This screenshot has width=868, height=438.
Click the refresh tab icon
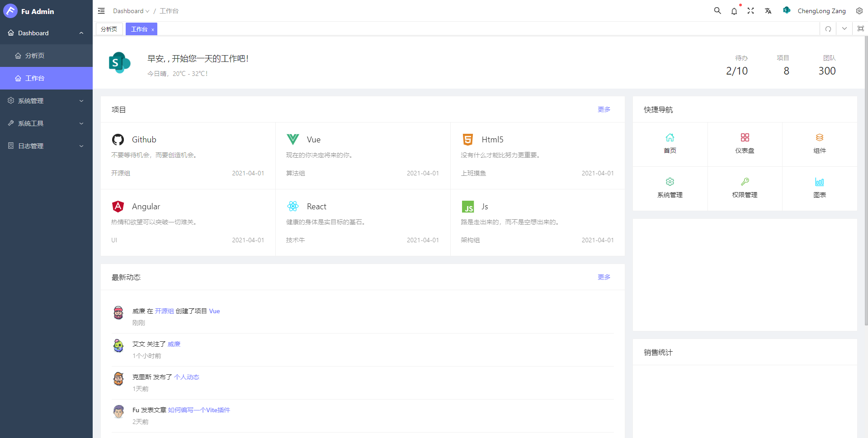(x=828, y=29)
